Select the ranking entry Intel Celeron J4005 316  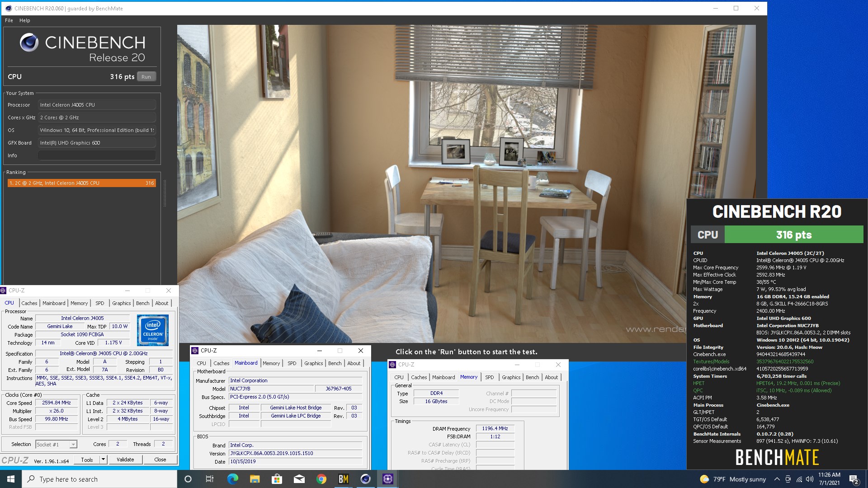81,183
